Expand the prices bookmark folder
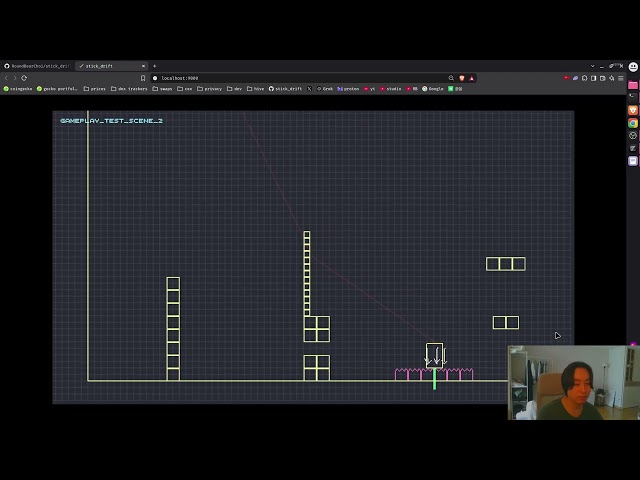The height and width of the screenshot is (480, 640). (94, 89)
